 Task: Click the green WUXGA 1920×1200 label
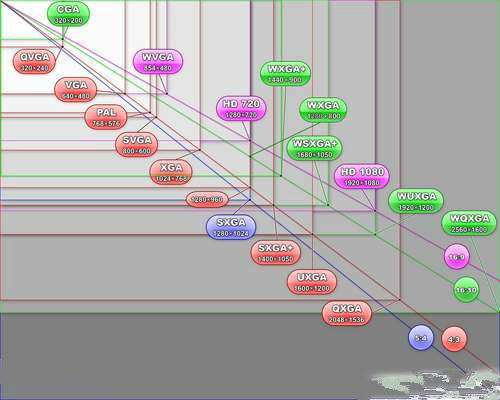416,201
